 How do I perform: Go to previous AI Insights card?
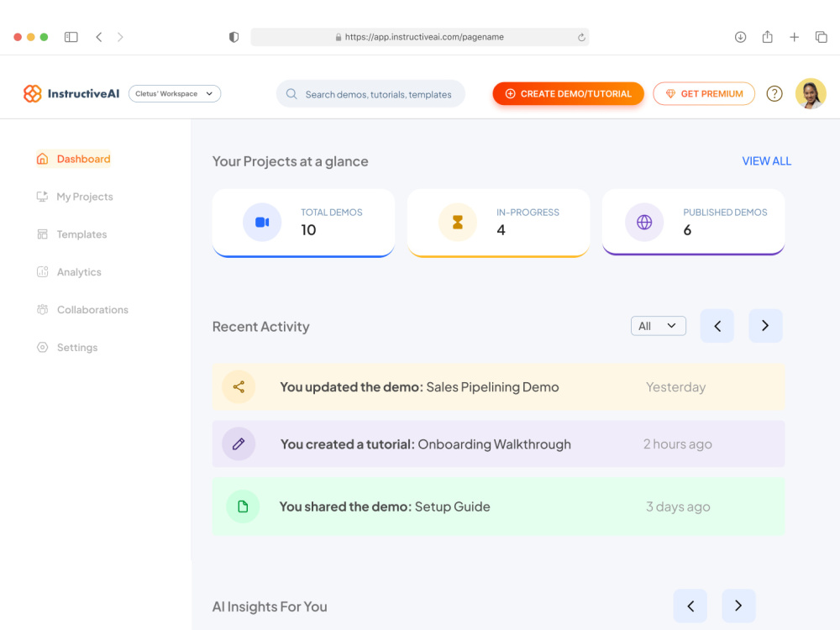click(x=690, y=606)
